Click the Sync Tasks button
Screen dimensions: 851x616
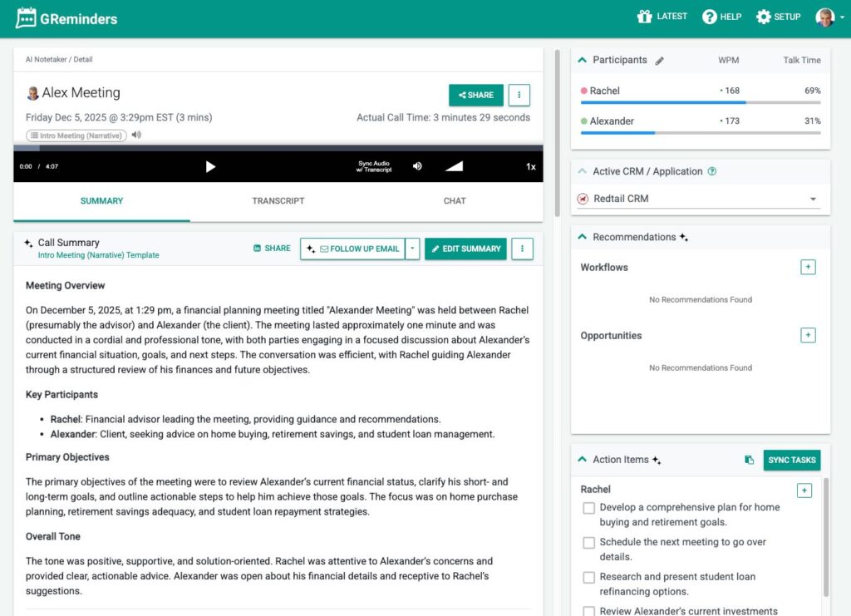click(x=791, y=461)
